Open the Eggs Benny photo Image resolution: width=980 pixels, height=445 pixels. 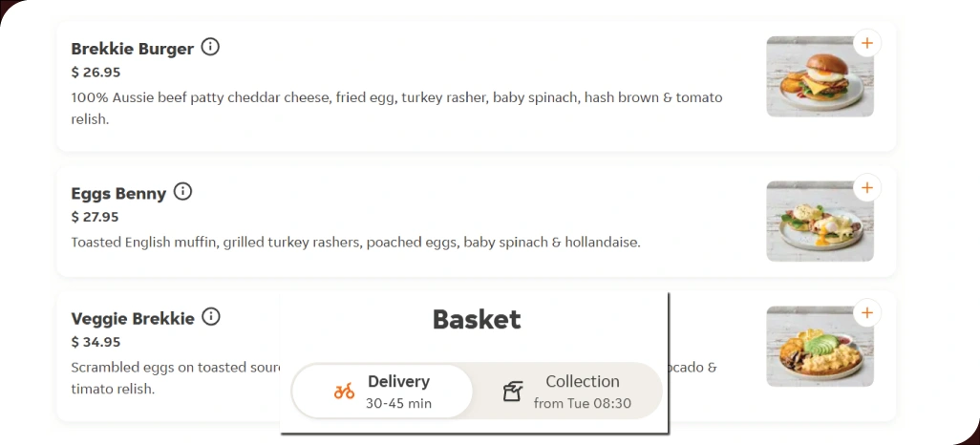tap(819, 222)
